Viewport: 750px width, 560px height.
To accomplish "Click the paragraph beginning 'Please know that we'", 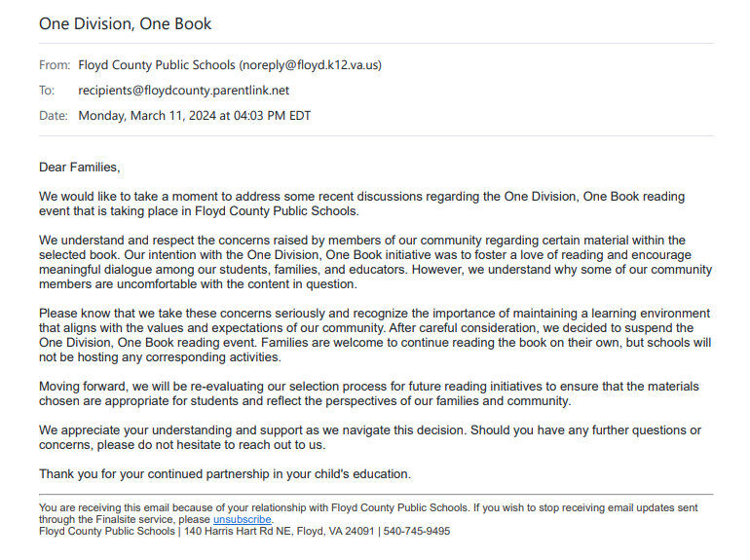I will 375,335.
